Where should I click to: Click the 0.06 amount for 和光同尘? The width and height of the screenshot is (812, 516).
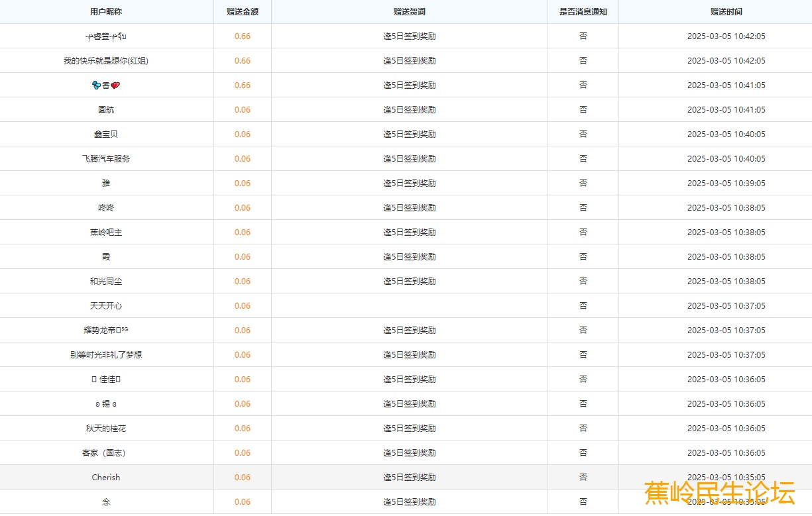[x=242, y=282]
